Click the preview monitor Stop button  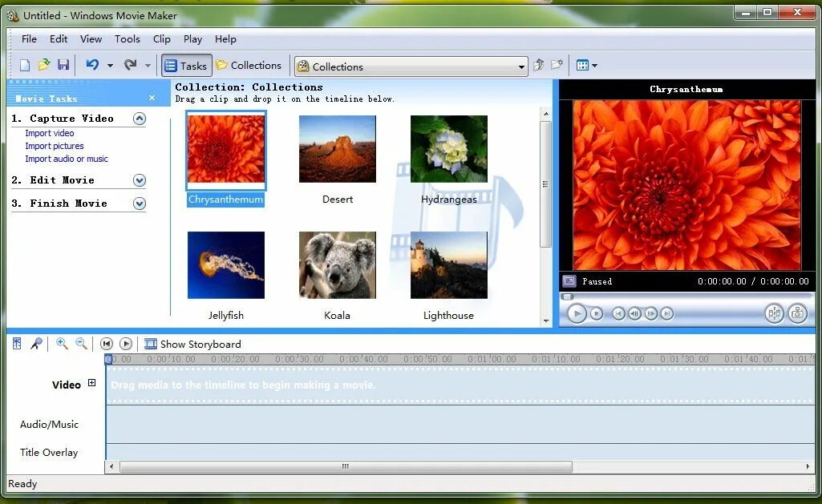[597, 314]
